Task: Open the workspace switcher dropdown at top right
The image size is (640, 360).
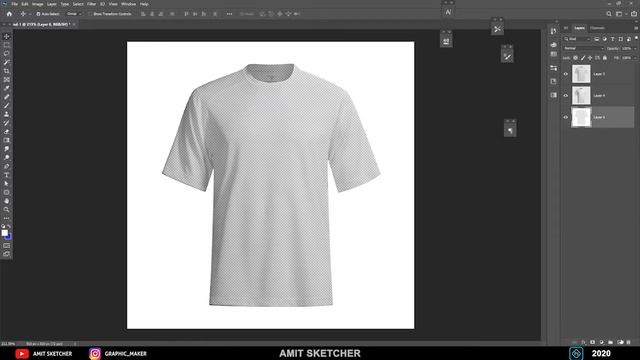Action: click(620, 14)
